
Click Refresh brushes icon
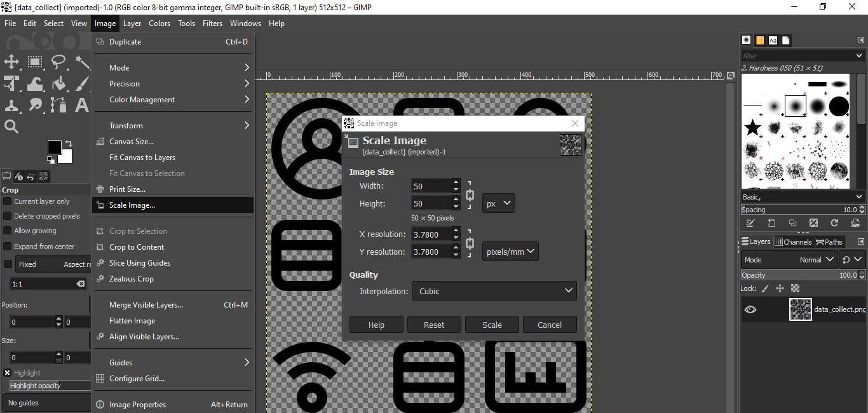coord(834,223)
